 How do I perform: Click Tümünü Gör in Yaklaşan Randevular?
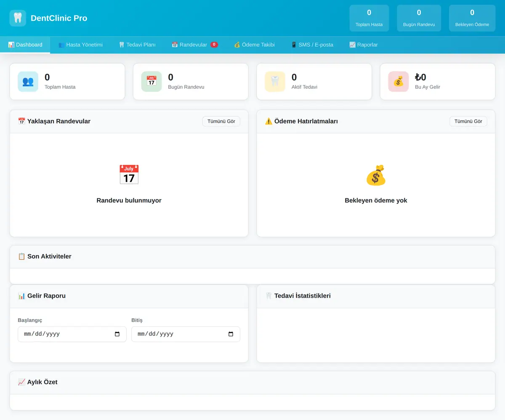tap(221, 121)
